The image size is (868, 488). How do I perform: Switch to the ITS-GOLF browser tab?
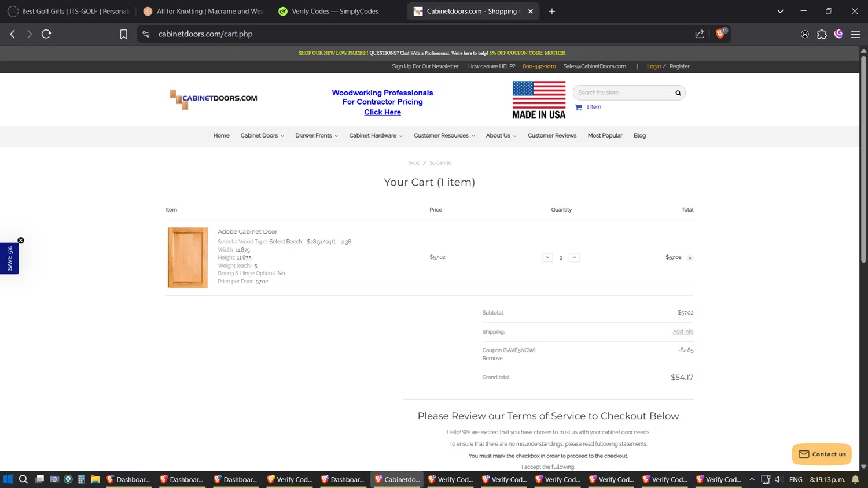(x=68, y=11)
